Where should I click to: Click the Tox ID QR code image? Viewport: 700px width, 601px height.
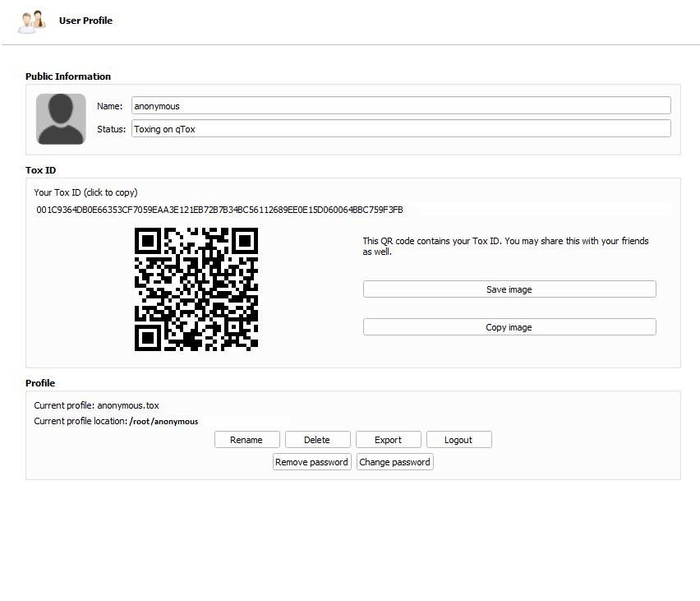[196, 289]
